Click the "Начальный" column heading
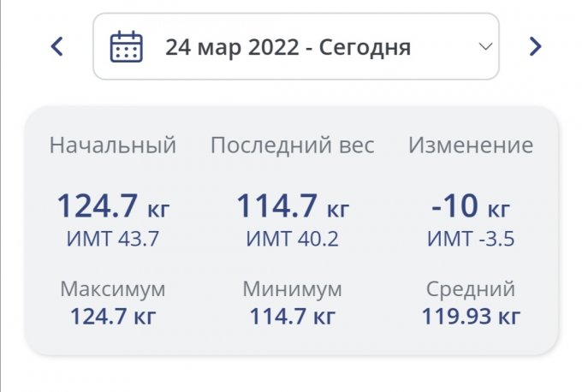Screen dimensions: 582x392 (x=113, y=146)
